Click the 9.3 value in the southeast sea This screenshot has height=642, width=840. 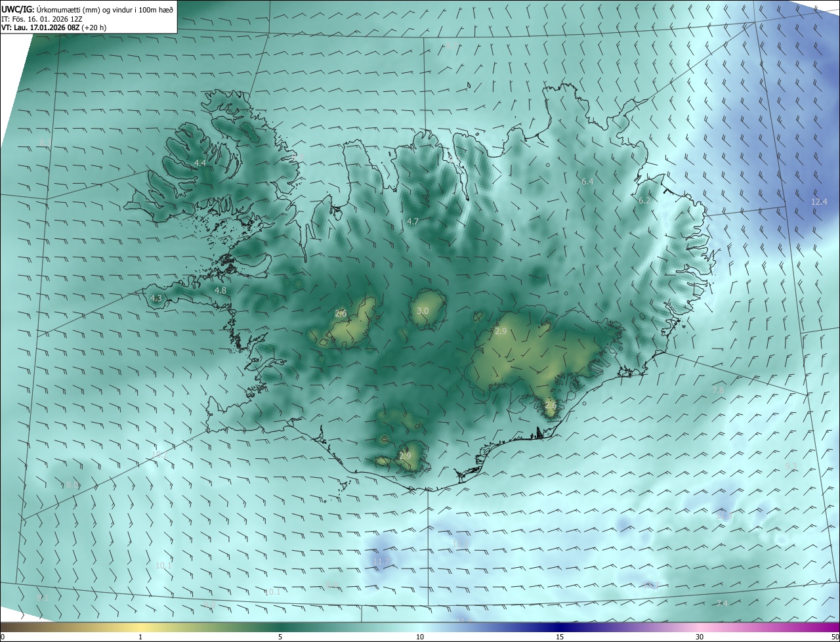tap(791, 466)
